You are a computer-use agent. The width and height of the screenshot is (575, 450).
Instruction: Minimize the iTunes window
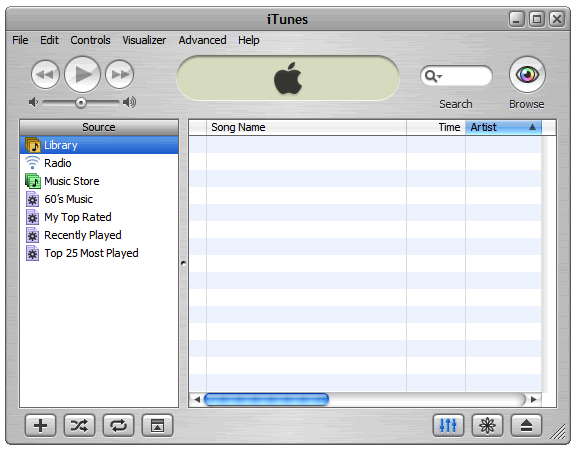pyautogui.click(x=517, y=19)
